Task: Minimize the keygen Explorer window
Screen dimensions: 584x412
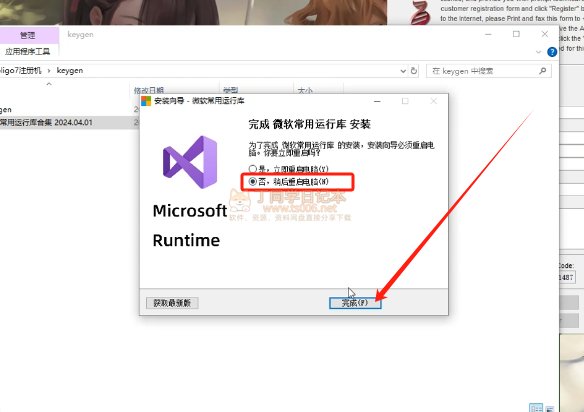Action: 488,34
